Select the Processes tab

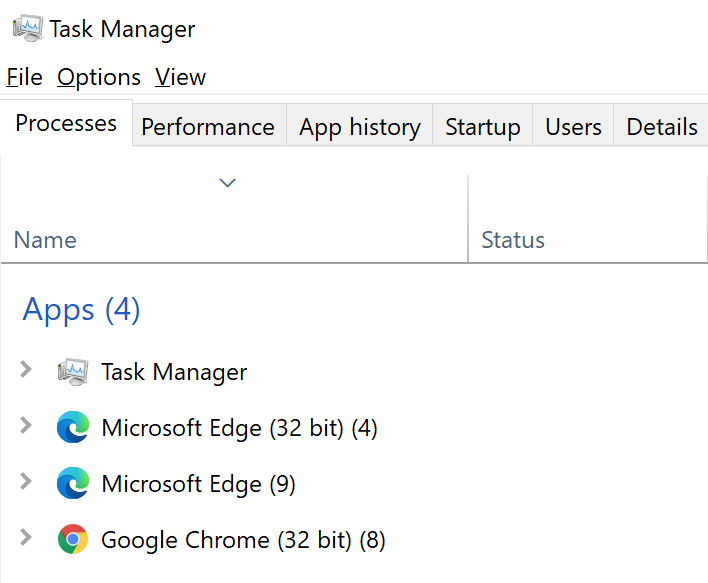click(66, 123)
